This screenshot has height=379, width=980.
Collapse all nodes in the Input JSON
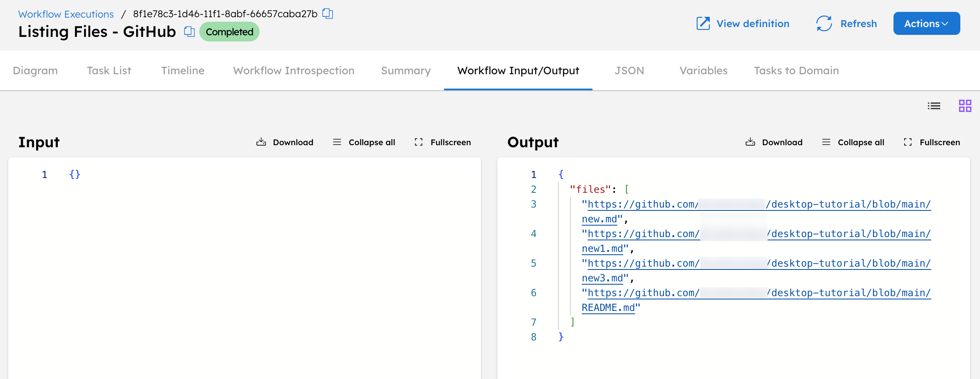click(363, 142)
